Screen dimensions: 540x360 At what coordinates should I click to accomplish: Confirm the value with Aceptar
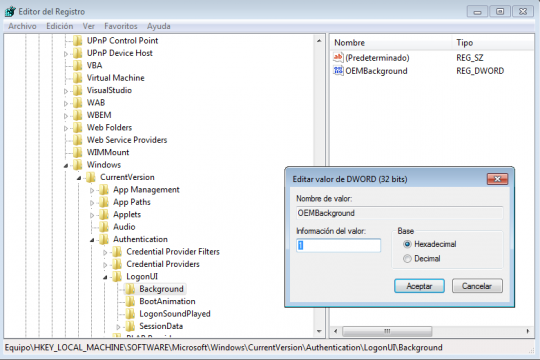(x=419, y=286)
